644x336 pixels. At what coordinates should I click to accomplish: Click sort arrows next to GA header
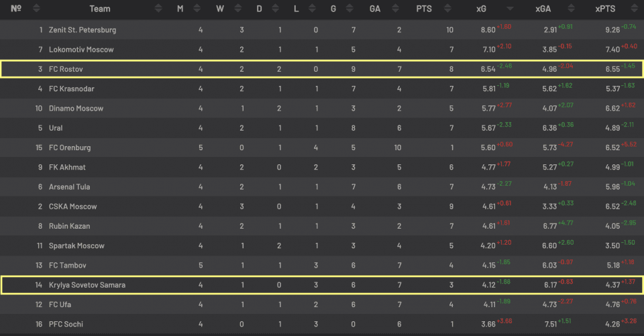[394, 9]
